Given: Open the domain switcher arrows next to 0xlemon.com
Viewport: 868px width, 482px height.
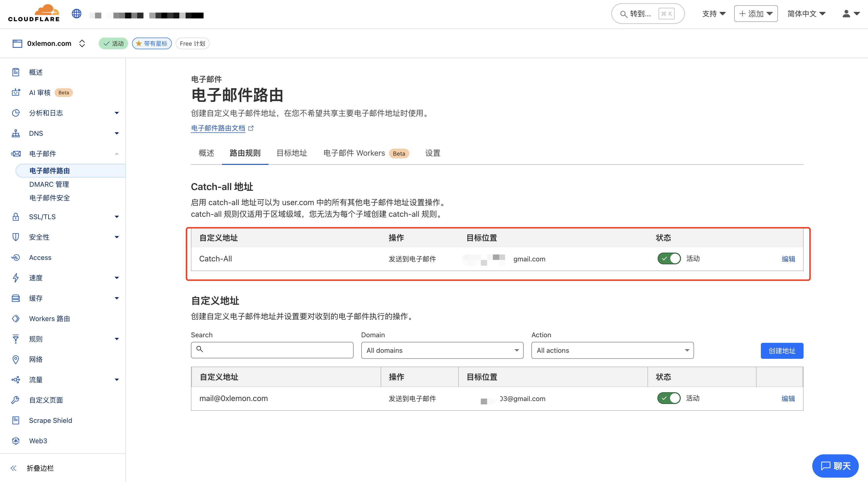Looking at the screenshot, I should pos(82,43).
